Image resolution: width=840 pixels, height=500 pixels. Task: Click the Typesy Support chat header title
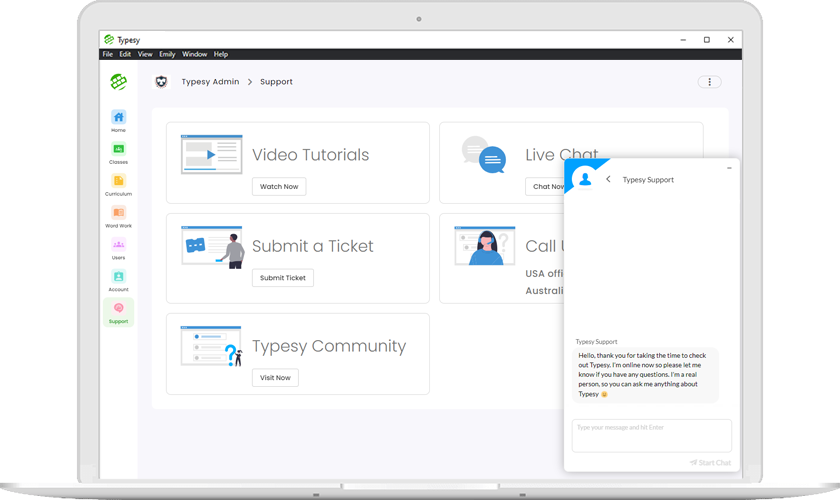tap(648, 180)
